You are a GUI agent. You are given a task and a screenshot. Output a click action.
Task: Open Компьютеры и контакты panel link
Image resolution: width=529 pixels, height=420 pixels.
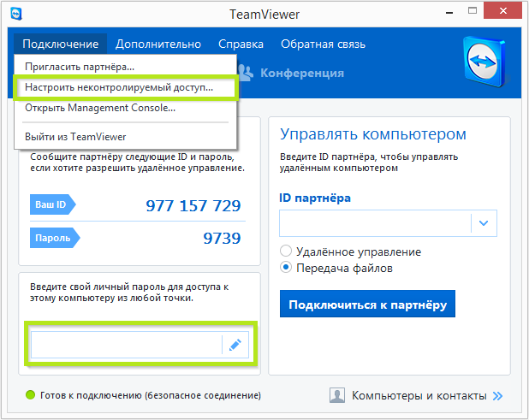(419, 395)
